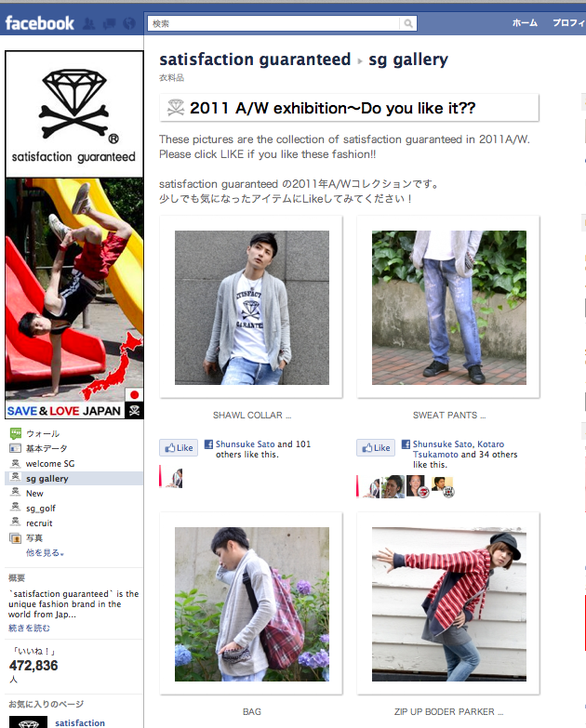
Task: Expand description with 続きを読む
Action: (29, 629)
